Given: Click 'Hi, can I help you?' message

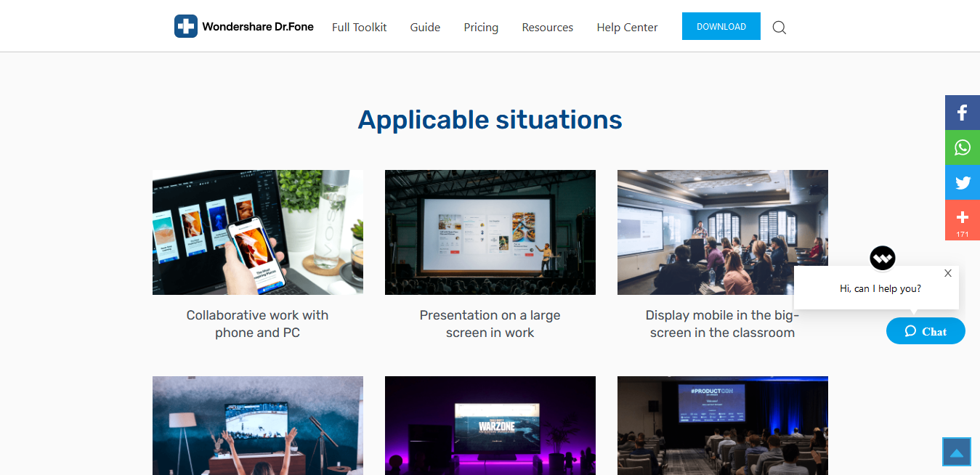Looking at the screenshot, I should click(880, 288).
